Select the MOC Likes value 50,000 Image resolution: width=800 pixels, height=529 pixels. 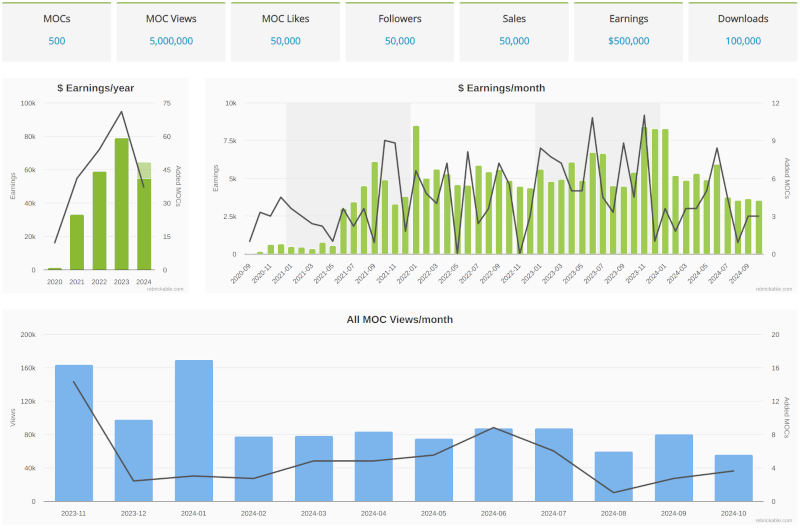(x=285, y=41)
